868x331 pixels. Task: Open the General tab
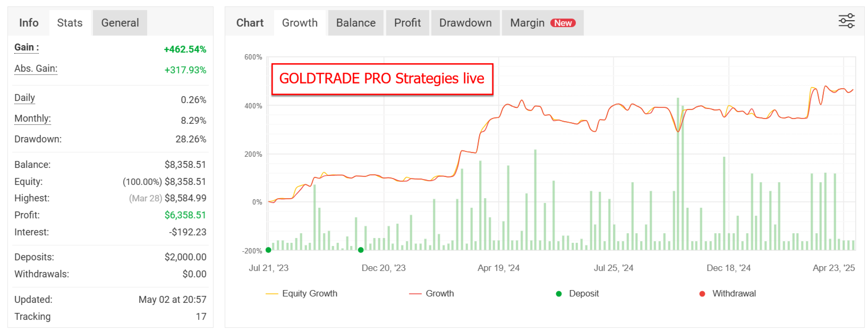pyautogui.click(x=120, y=23)
